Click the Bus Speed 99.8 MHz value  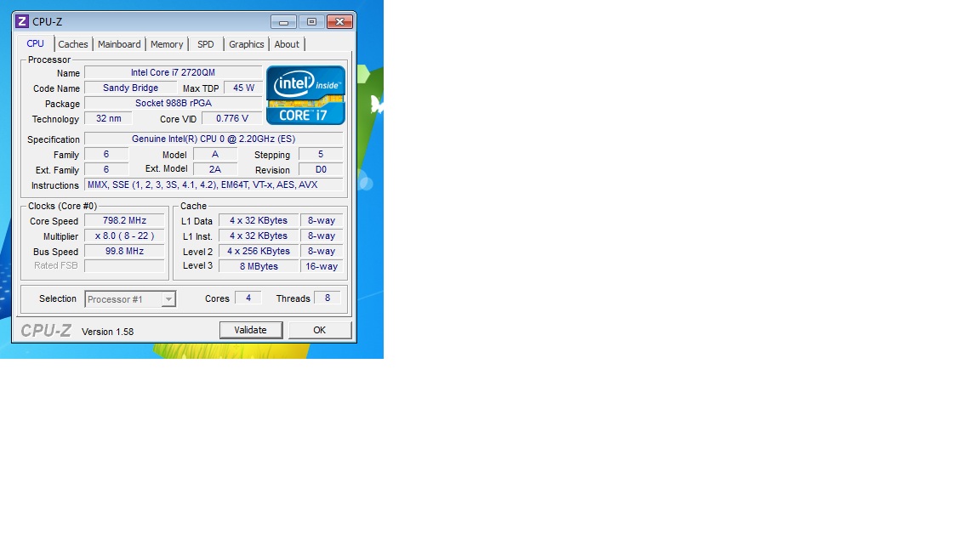point(124,251)
